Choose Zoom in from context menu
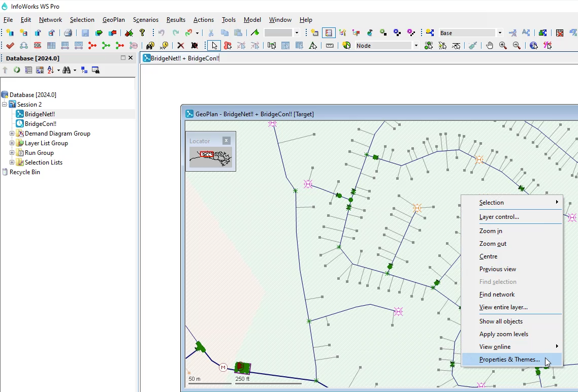578x392 pixels. 512,231
